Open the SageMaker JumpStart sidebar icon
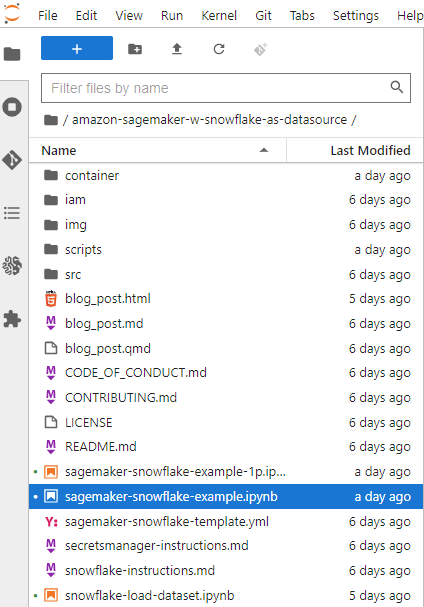 coord(12,266)
